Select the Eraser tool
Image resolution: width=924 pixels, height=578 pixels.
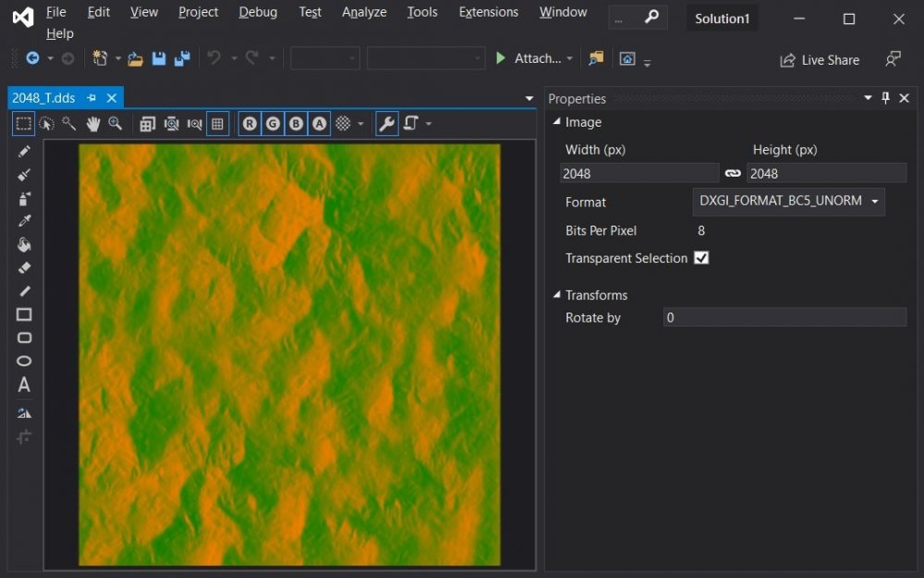tap(24, 268)
